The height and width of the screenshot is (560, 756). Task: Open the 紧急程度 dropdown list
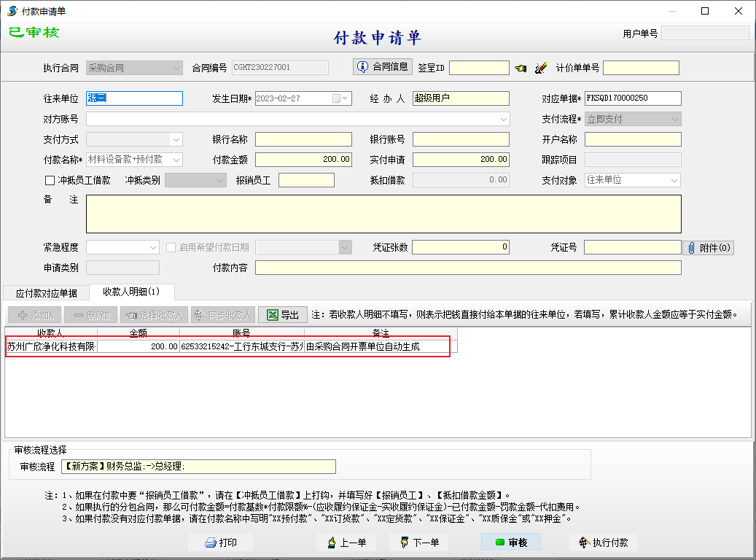coord(153,248)
